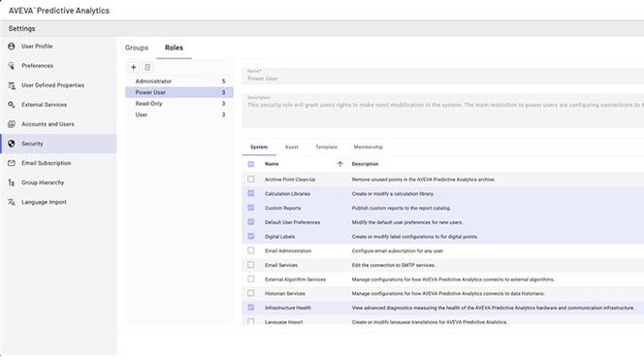Viewport: 644px width, 362px height.
Task: Click the User Profile person icon
Action: pos(12,47)
